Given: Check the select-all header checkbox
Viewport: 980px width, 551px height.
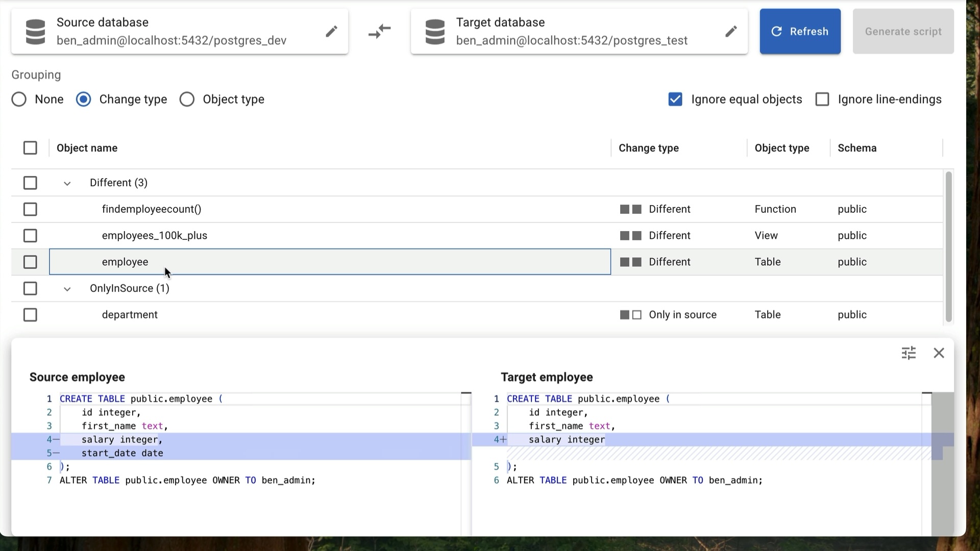Looking at the screenshot, I should coord(30,148).
